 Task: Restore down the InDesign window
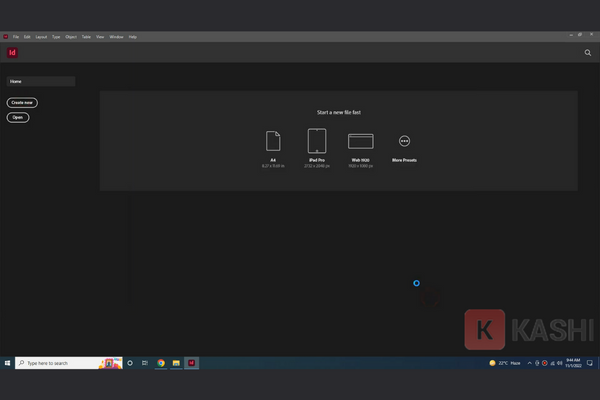click(580, 34)
